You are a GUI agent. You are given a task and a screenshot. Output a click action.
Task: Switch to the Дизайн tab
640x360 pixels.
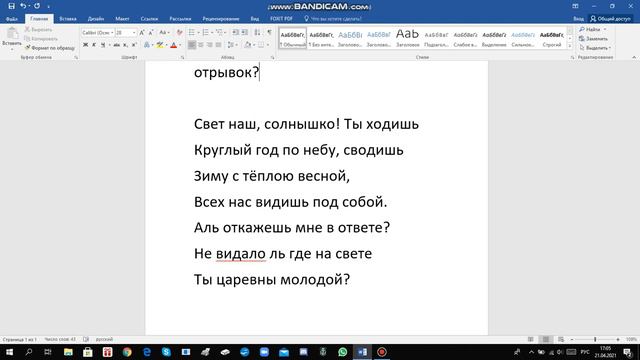point(96,19)
